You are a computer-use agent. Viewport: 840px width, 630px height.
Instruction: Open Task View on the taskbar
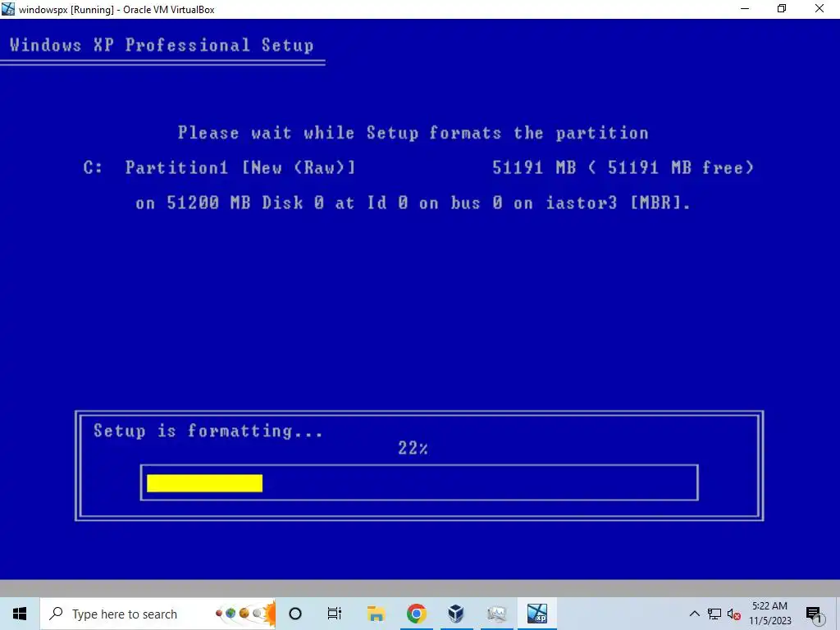pyautogui.click(x=335, y=614)
